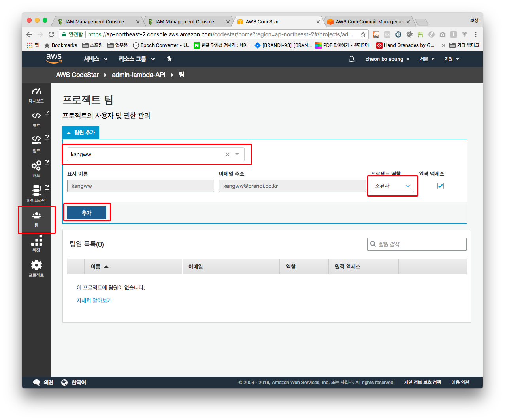Open the 코드 code sidebar icon
The image size is (505, 420).
pyautogui.click(x=36, y=119)
